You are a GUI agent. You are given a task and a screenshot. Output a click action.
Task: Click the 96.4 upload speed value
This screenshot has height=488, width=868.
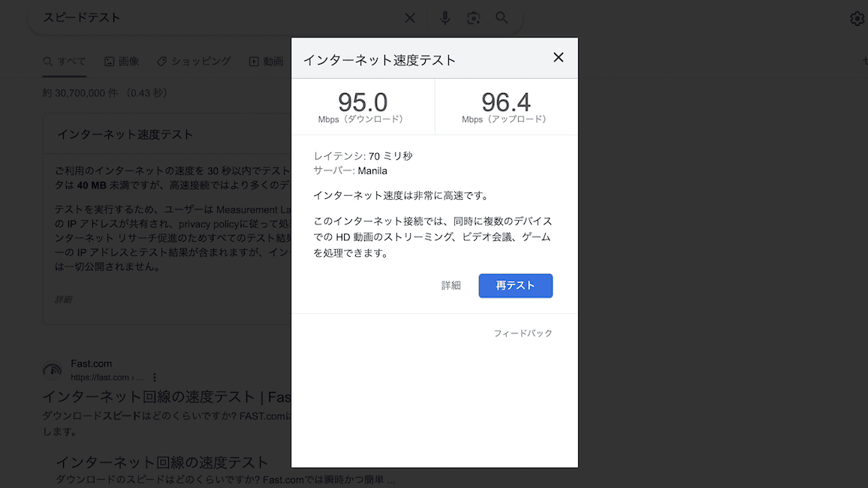[506, 102]
